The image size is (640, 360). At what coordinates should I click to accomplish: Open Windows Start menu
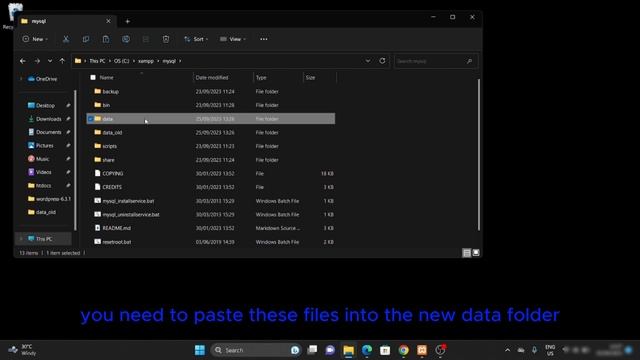[x=200, y=350]
